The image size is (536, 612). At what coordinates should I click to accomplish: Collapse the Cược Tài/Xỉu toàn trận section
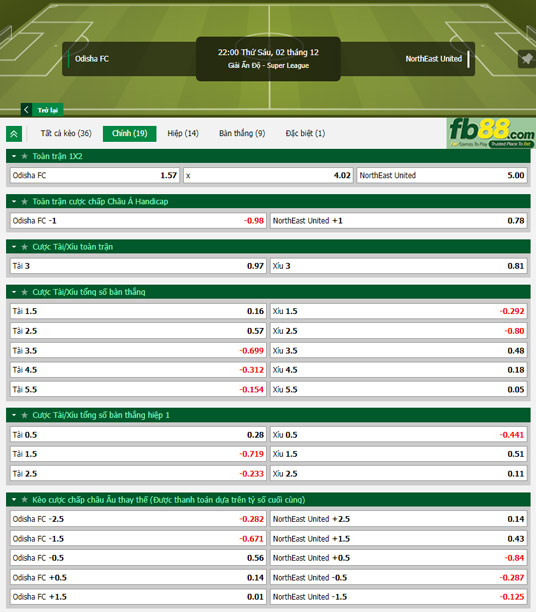pyautogui.click(x=14, y=247)
